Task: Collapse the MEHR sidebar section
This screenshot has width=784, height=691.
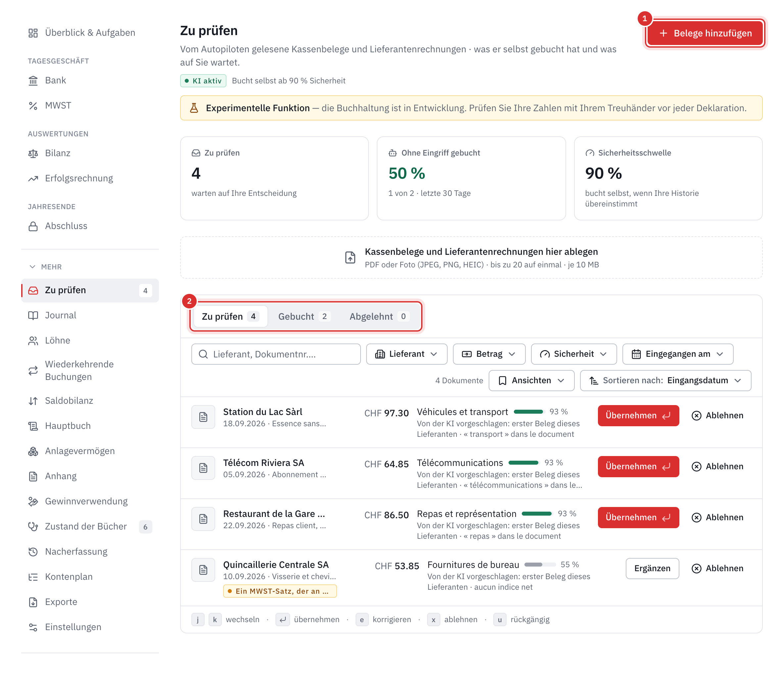Action: tap(45, 267)
